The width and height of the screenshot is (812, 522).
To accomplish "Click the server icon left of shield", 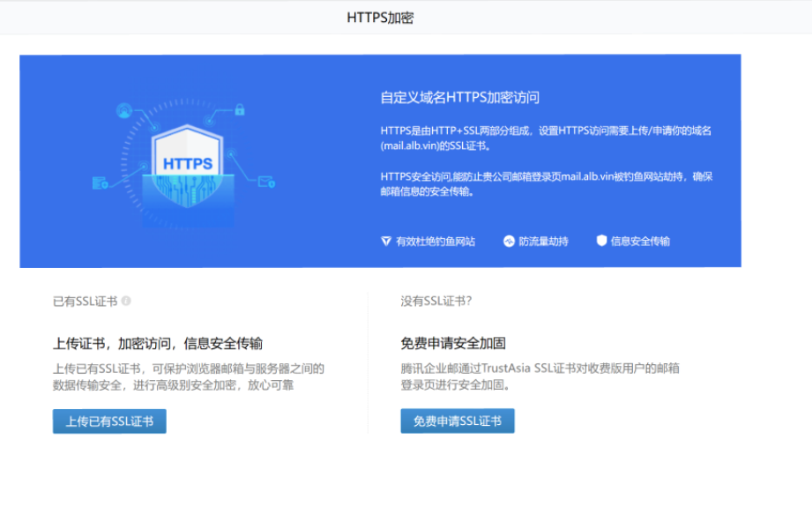I will [100, 183].
